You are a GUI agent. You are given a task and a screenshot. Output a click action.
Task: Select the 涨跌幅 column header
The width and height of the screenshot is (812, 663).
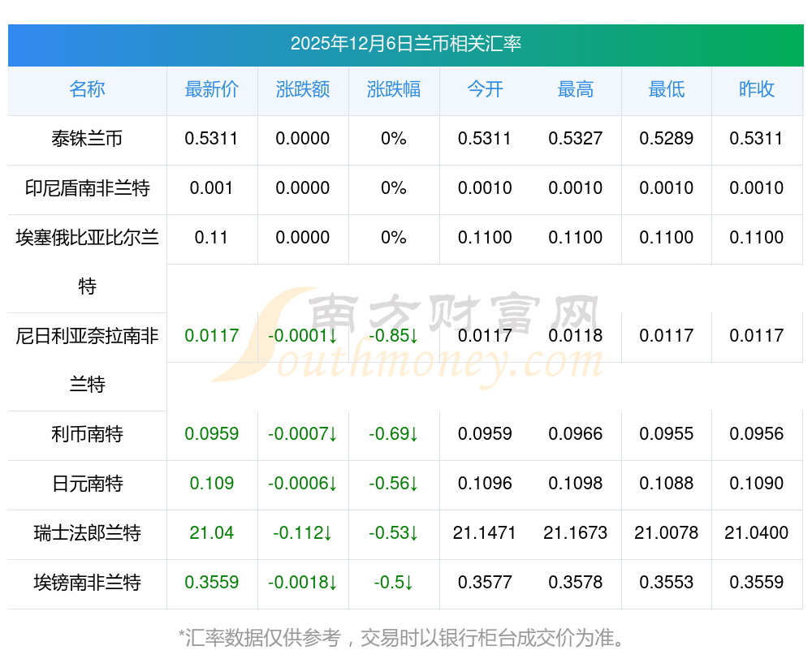point(394,90)
